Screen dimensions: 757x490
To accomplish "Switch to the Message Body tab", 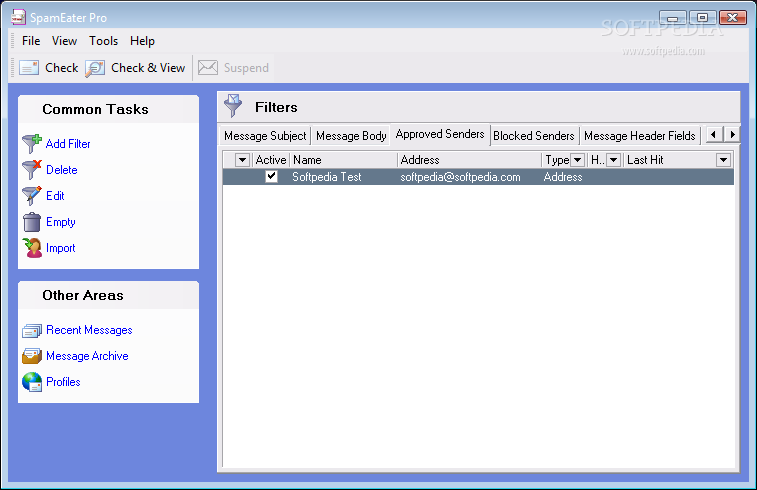I will (351, 136).
